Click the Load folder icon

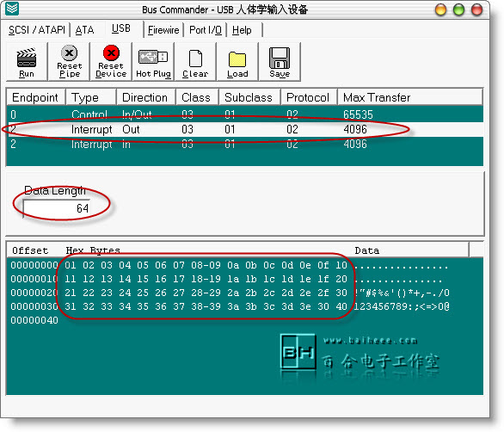(x=237, y=59)
